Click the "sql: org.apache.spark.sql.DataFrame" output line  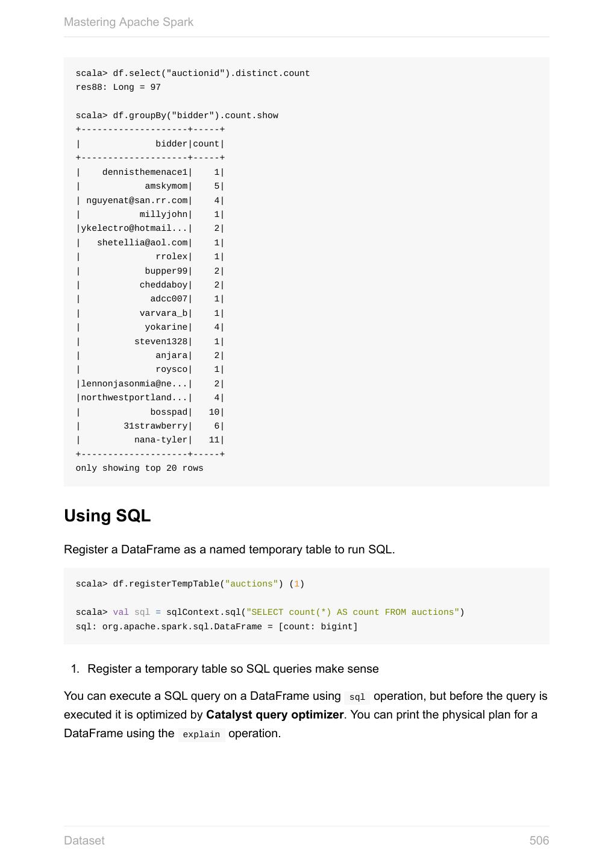[x=216, y=627]
